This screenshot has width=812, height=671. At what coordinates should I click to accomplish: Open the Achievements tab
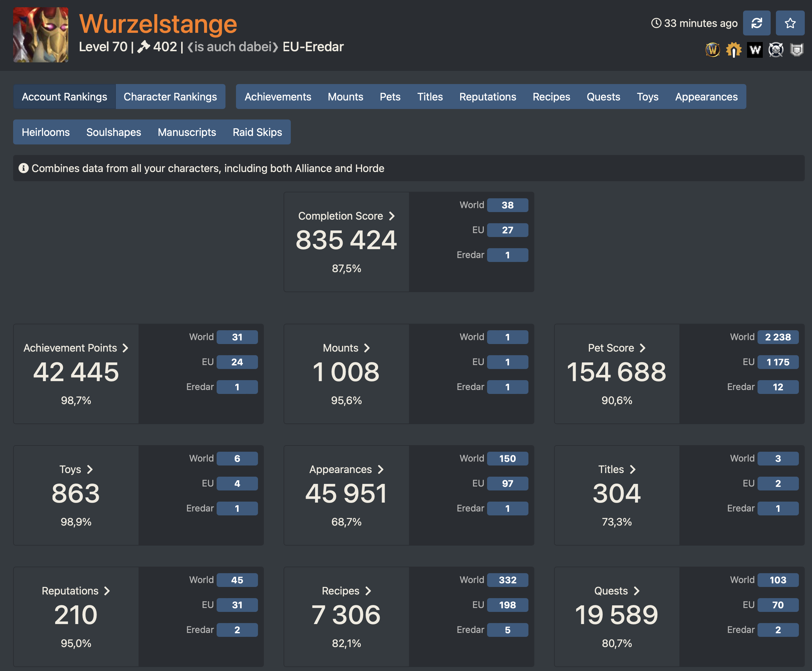[x=277, y=97]
